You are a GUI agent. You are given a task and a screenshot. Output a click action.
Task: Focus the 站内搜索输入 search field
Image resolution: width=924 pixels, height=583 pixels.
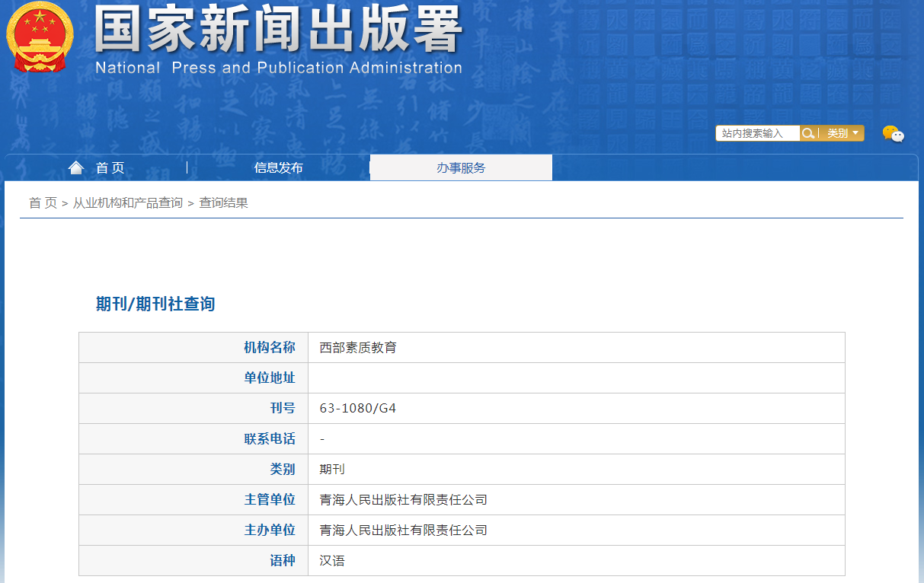click(x=756, y=133)
